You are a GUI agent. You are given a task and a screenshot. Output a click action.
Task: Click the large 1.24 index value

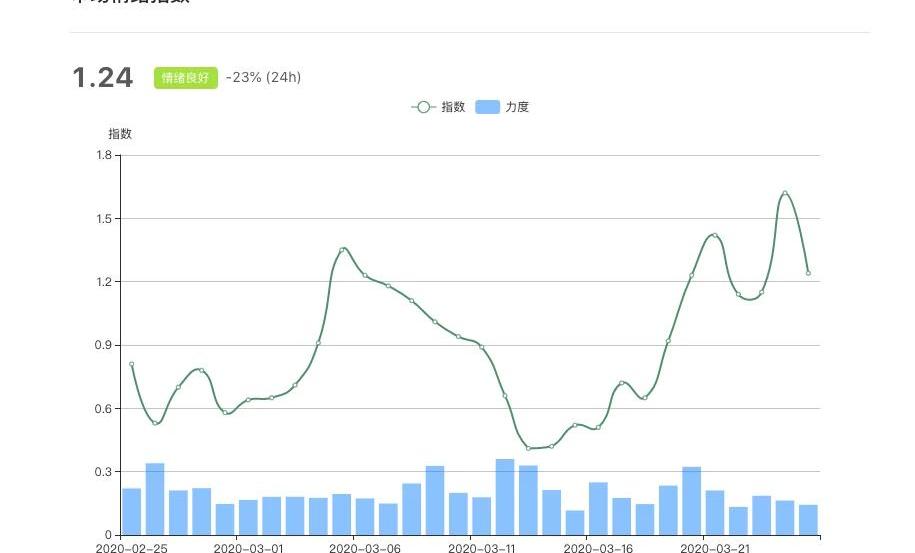(x=102, y=78)
